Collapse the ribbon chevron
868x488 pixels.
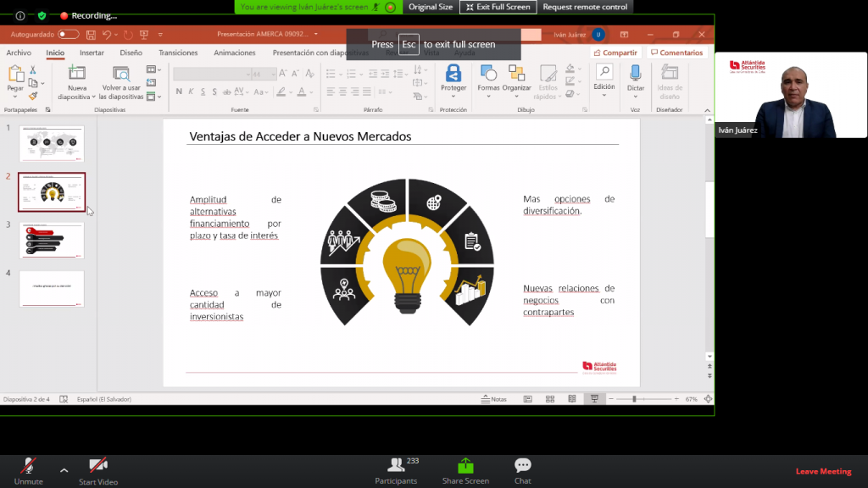(x=708, y=110)
